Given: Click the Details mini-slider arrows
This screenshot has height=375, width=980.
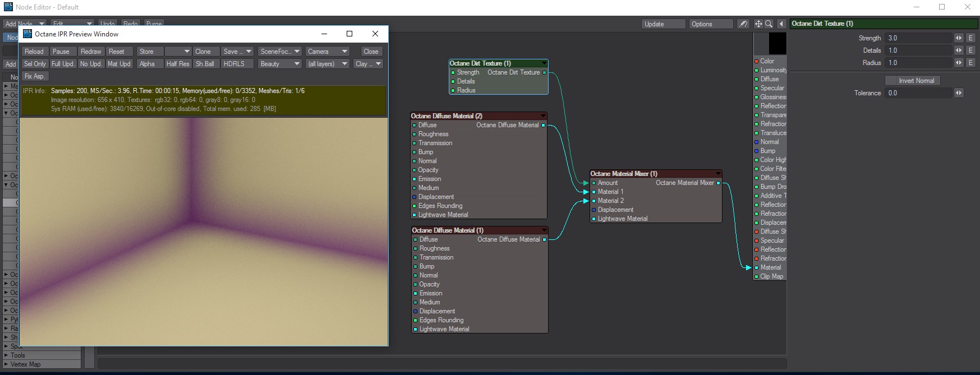Looking at the screenshot, I should coord(959,50).
